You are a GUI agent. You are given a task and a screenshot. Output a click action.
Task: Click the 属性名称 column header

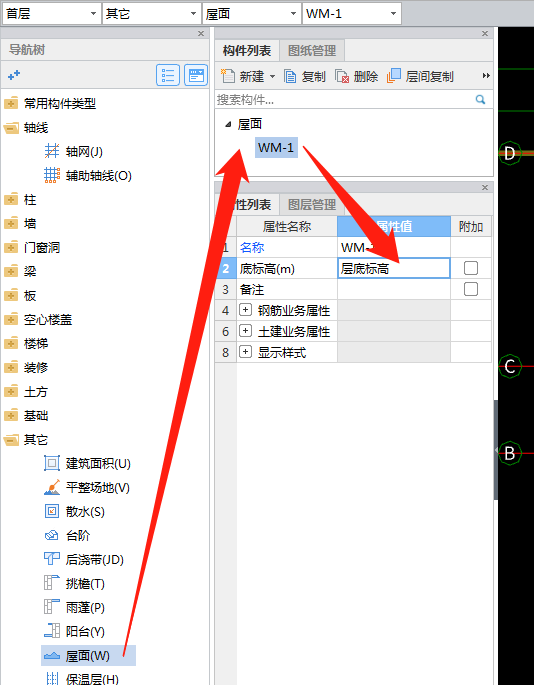[x=287, y=226]
